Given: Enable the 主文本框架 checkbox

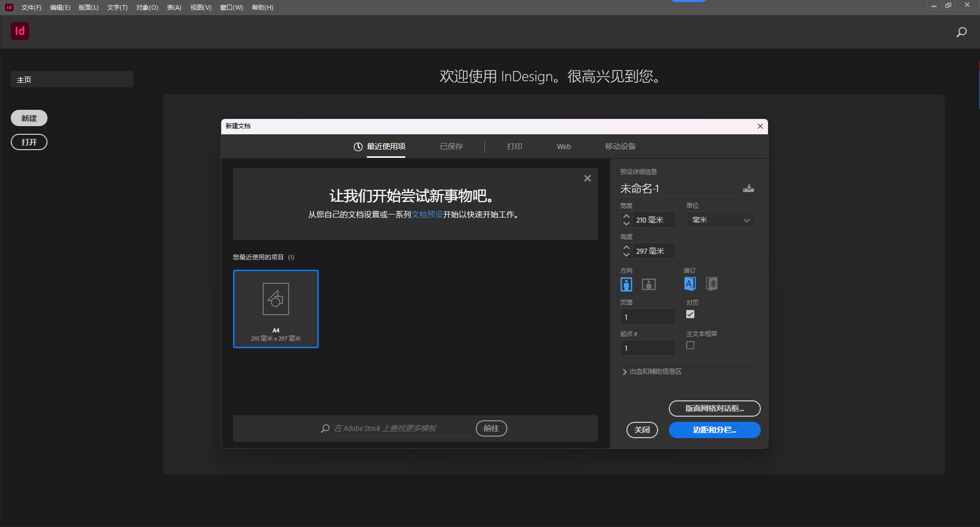Looking at the screenshot, I should (690, 345).
